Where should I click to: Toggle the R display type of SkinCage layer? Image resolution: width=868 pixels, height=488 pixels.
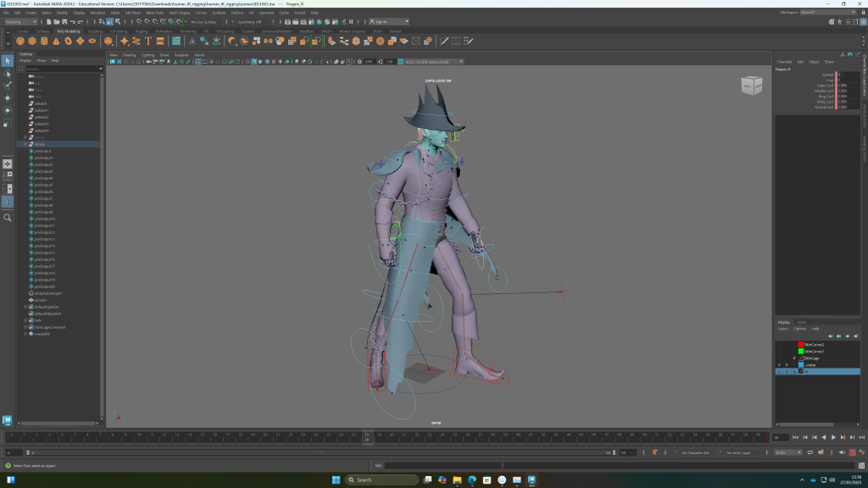click(x=793, y=358)
